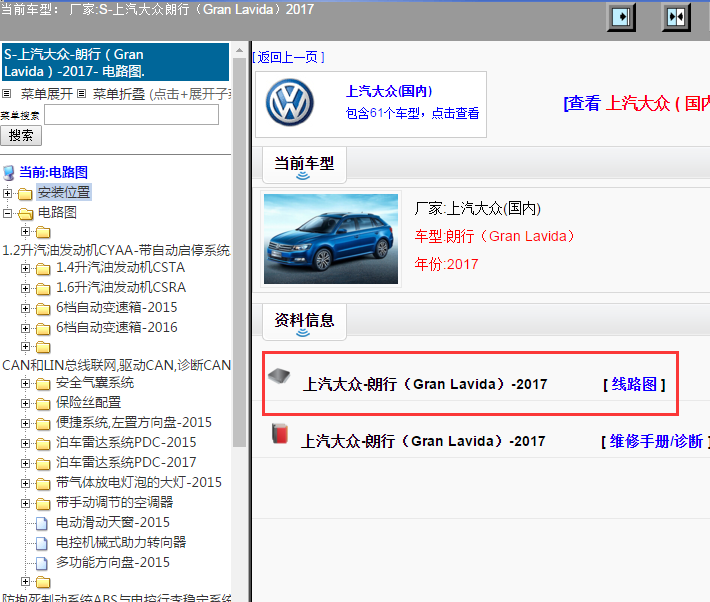This screenshot has height=602, width=710.
Task: Click folder icon of 泊车雷达系统PDC-2017
Action: [43, 463]
